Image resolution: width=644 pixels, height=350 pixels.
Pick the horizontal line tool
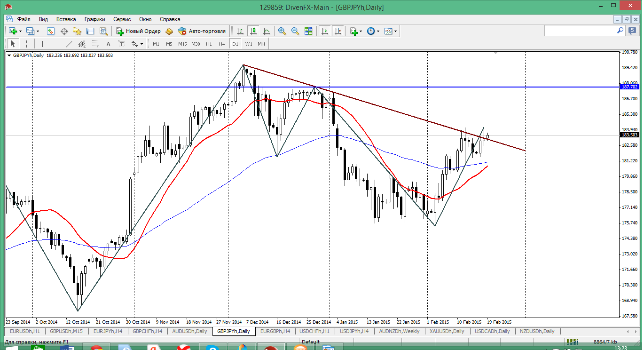56,44
